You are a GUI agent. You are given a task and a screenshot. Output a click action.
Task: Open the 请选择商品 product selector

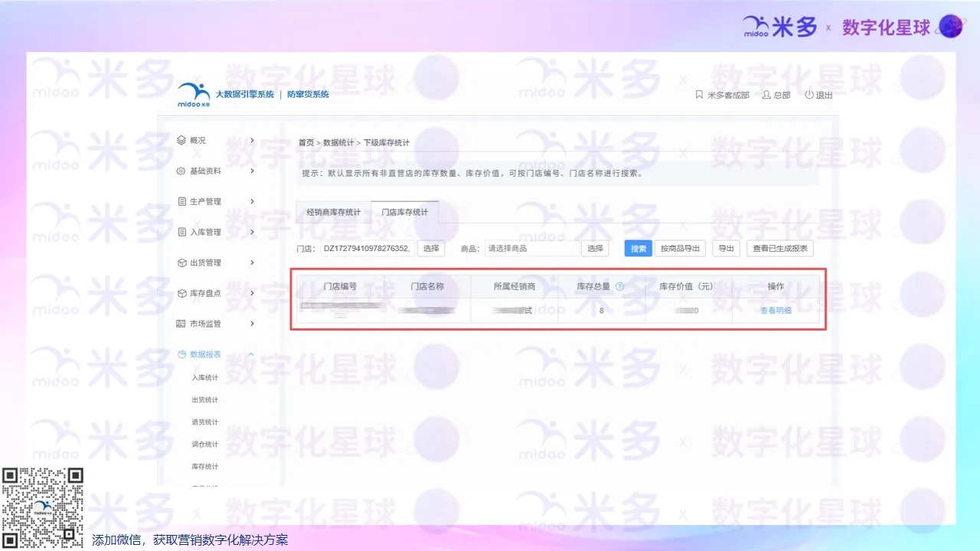pyautogui.click(x=532, y=248)
